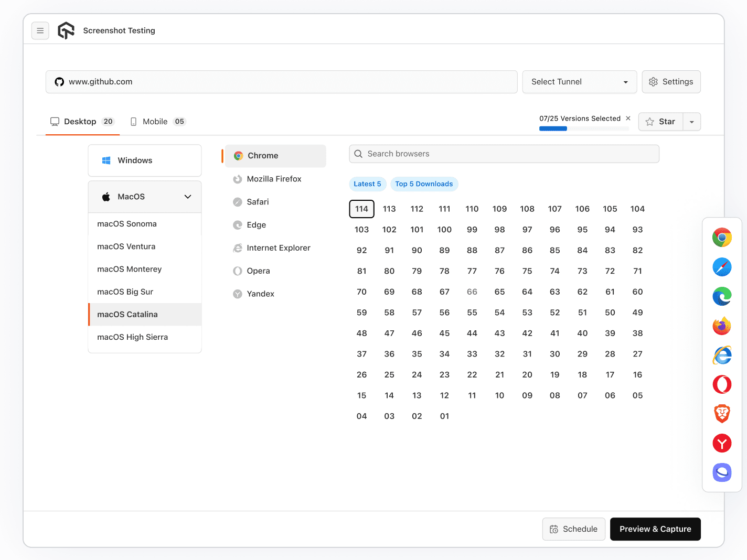The image size is (747, 560).
Task: Select Chrome version 114
Action: (x=361, y=209)
